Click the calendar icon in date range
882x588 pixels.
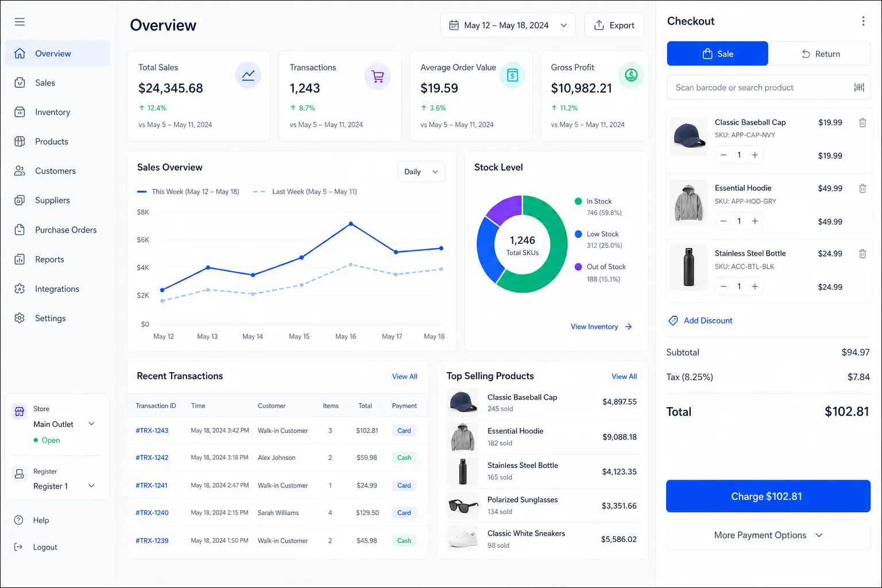(x=454, y=25)
